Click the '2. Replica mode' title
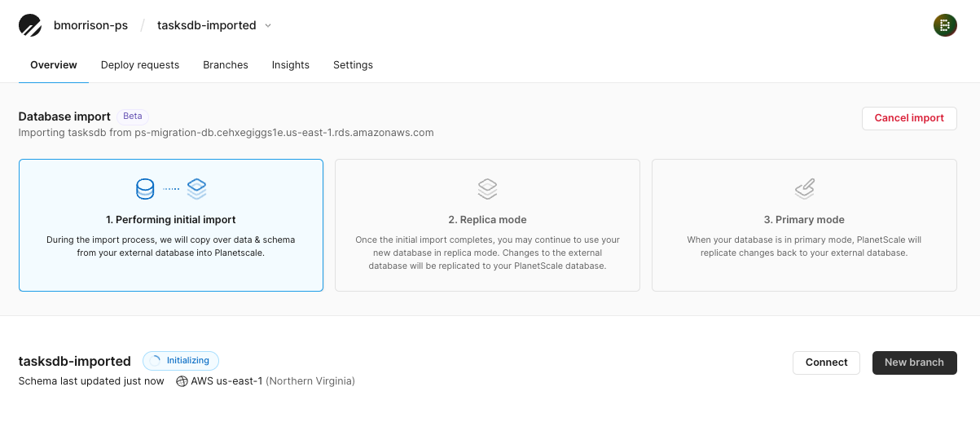The image size is (980, 422). coord(487,220)
